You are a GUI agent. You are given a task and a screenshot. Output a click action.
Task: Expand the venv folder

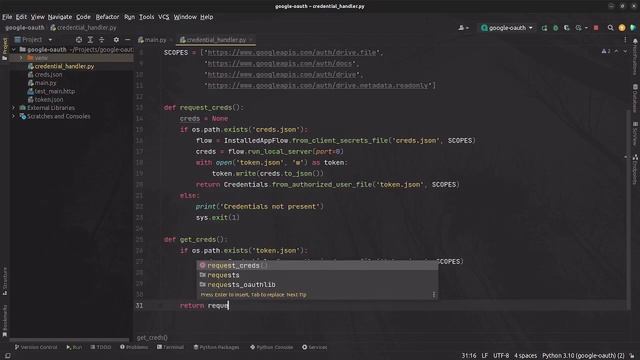tap(21, 58)
